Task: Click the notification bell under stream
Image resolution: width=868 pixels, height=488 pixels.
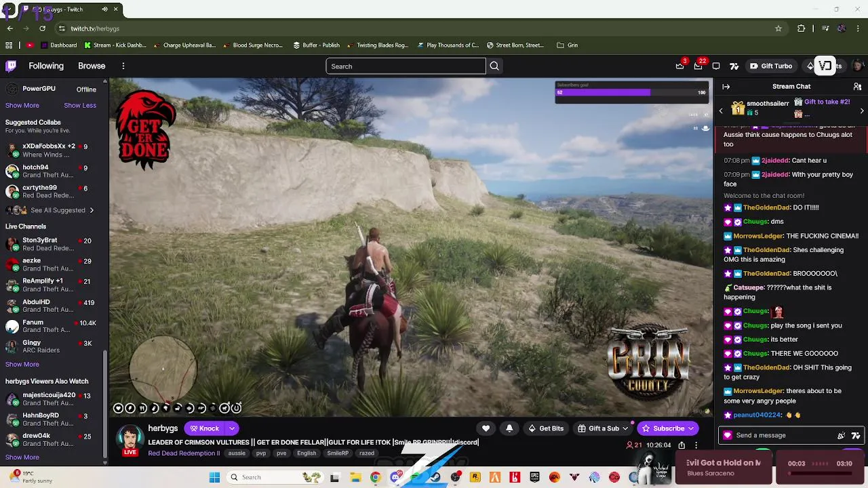Action: [509, 428]
